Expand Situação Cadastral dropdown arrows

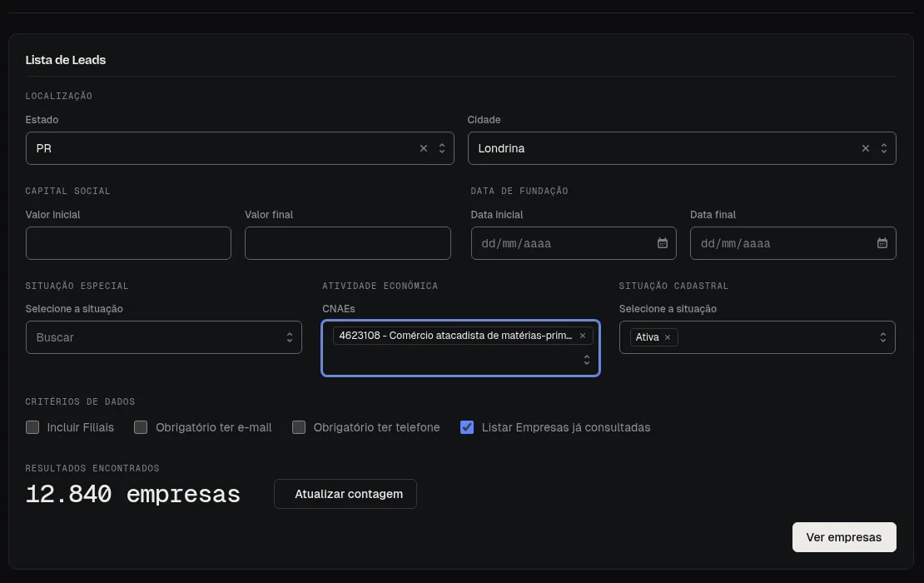[x=882, y=337]
